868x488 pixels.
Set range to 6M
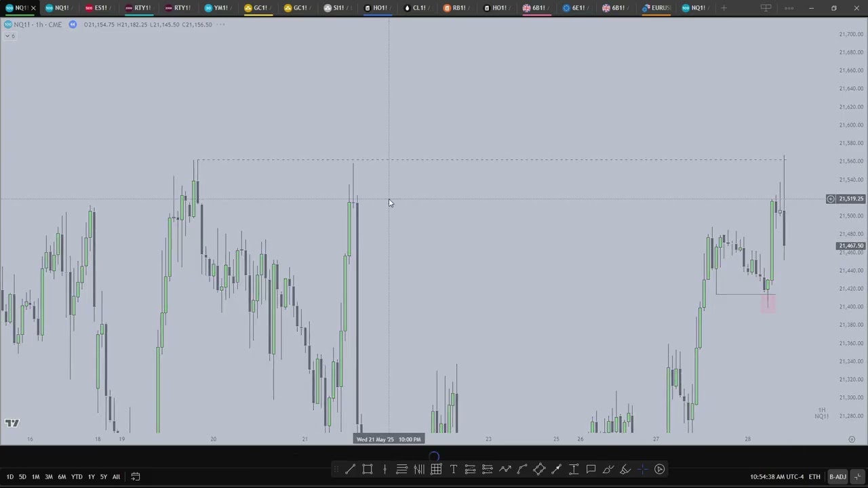[x=62, y=476]
